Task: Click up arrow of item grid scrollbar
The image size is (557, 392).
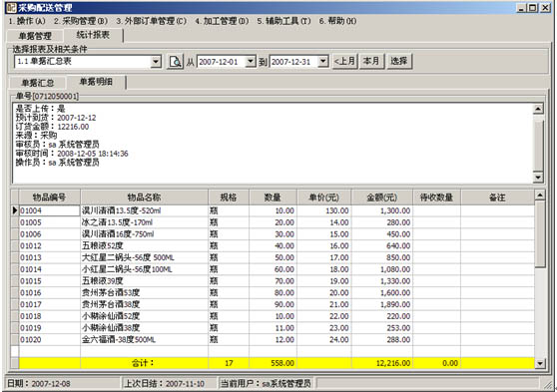Action: click(x=540, y=195)
